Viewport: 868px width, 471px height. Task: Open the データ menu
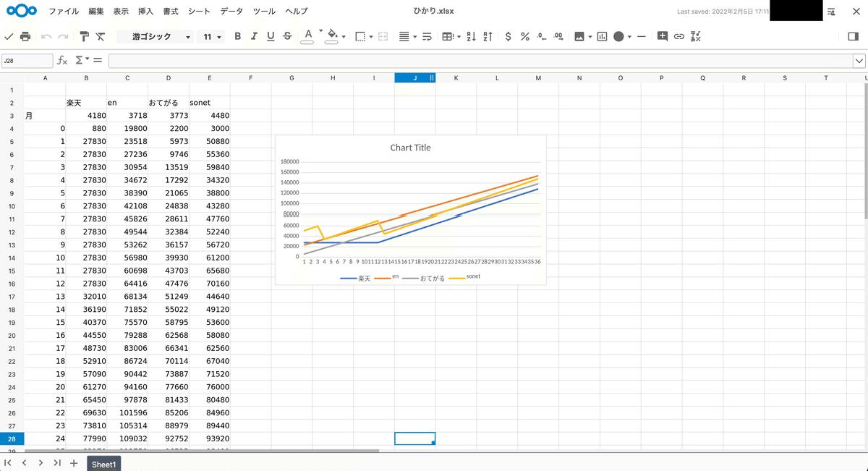tap(232, 12)
